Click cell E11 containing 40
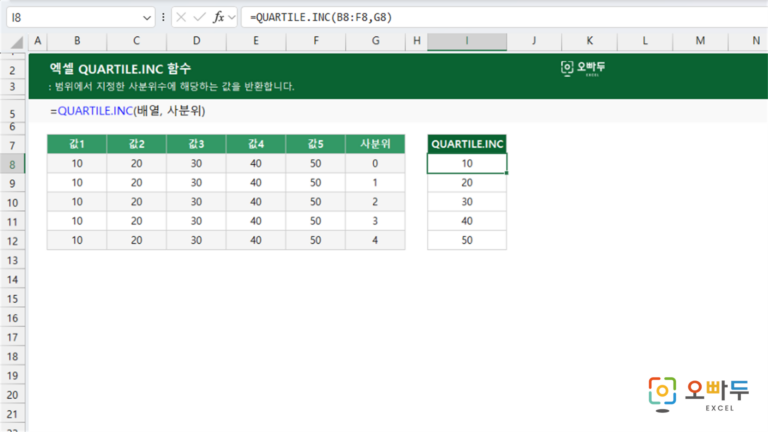The width and height of the screenshot is (768, 432). coord(256,221)
